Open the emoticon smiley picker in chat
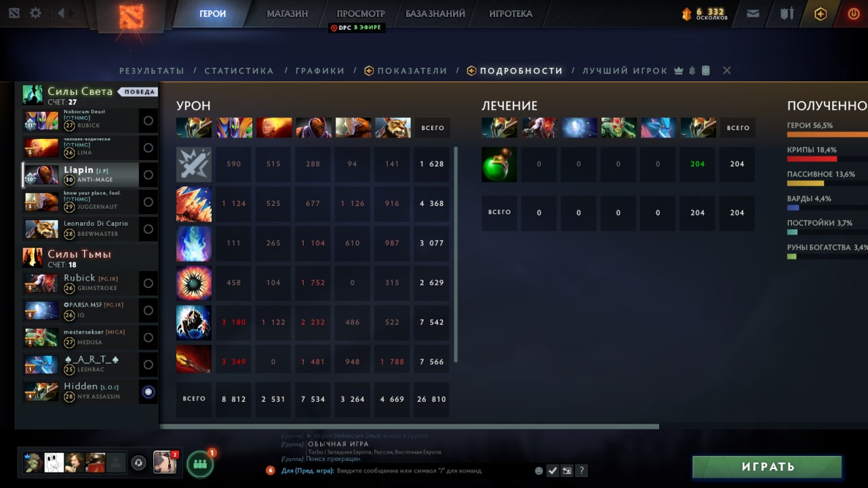This screenshot has height=488, width=868. 539,470
